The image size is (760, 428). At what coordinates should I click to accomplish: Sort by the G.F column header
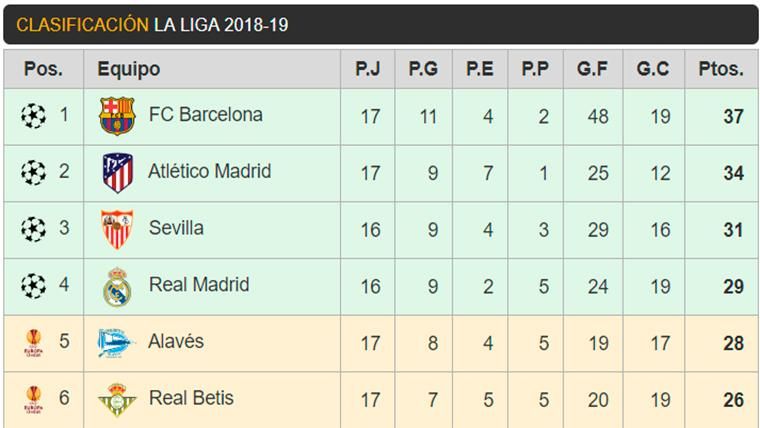(x=596, y=70)
